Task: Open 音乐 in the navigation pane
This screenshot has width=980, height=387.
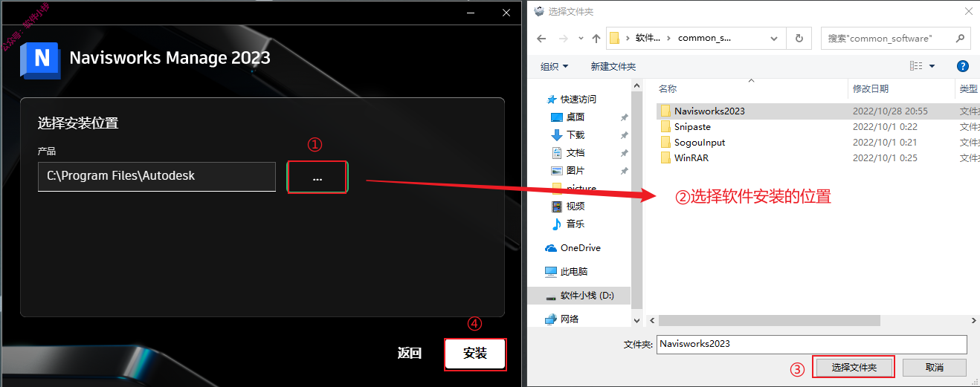Action: [576, 224]
